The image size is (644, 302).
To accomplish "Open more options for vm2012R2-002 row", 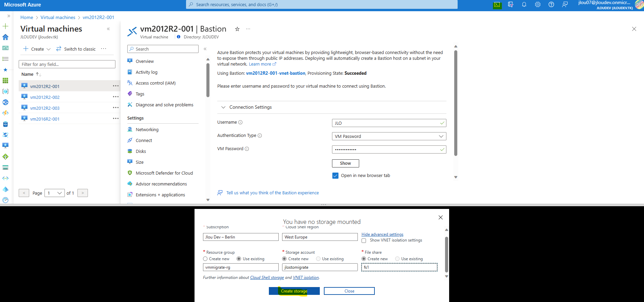I will (x=116, y=97).
